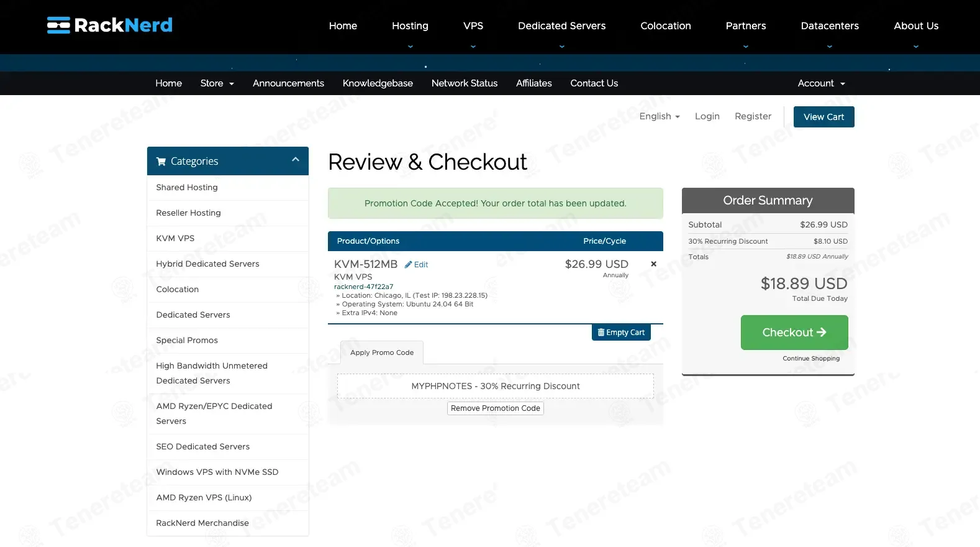This screenshot has width=980, height=547.
Task: Click Continue Shopping link
Action: [x=810, y=359]
